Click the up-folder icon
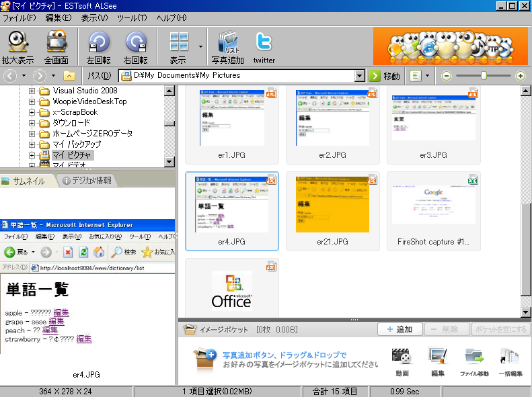Image resolution: width=532 pixels, height=397 pixels. 69,75
